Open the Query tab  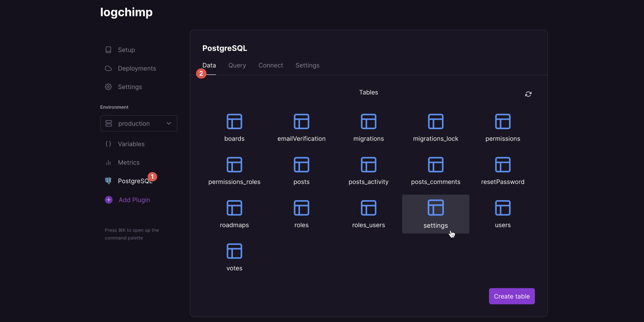click(x=237, y=65)
